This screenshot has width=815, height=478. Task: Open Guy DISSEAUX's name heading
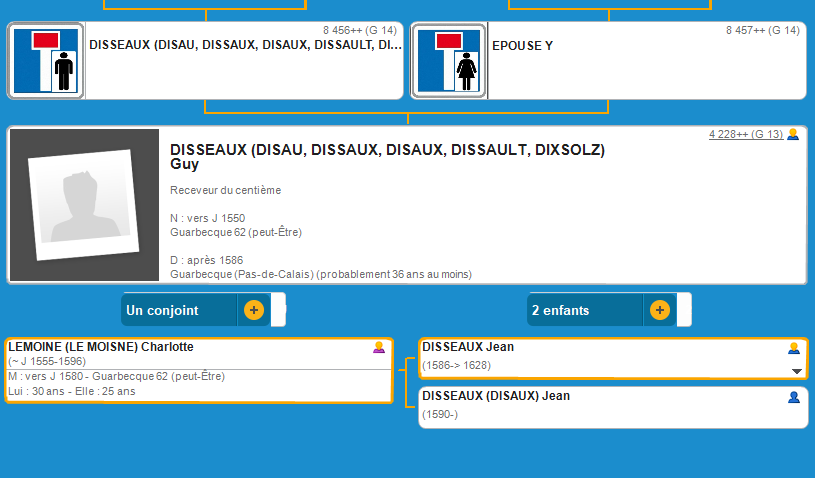[x=387, y=157]
